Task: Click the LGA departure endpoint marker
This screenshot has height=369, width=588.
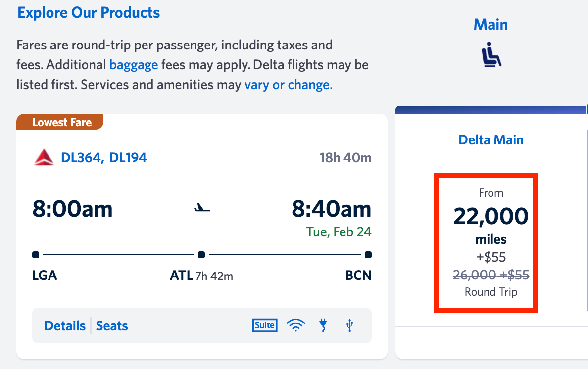Action: [35, 254]
